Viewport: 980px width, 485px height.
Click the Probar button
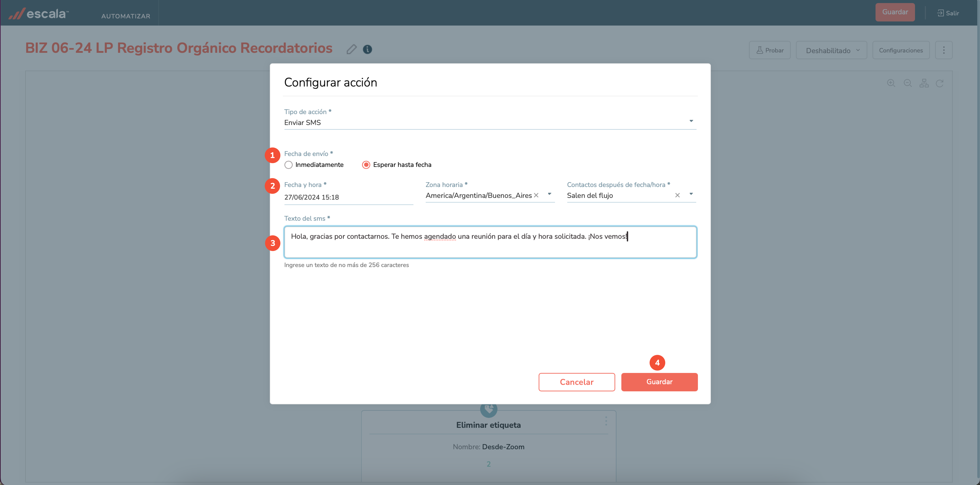point(769,50)
